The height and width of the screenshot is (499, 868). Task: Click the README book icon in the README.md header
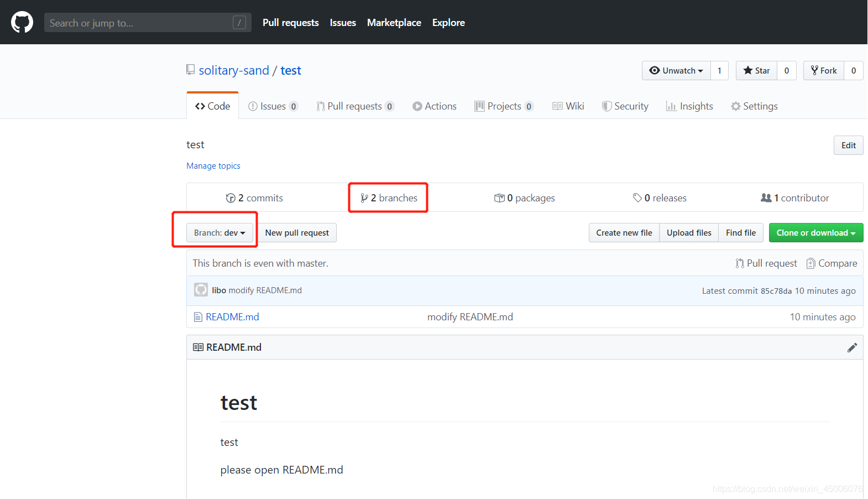point(198,347)
